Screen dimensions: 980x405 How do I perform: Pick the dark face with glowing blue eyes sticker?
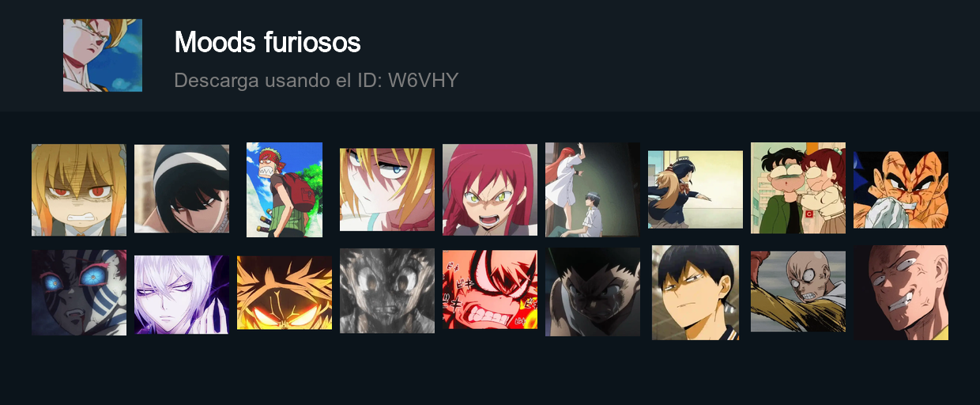tap(79, 293)
